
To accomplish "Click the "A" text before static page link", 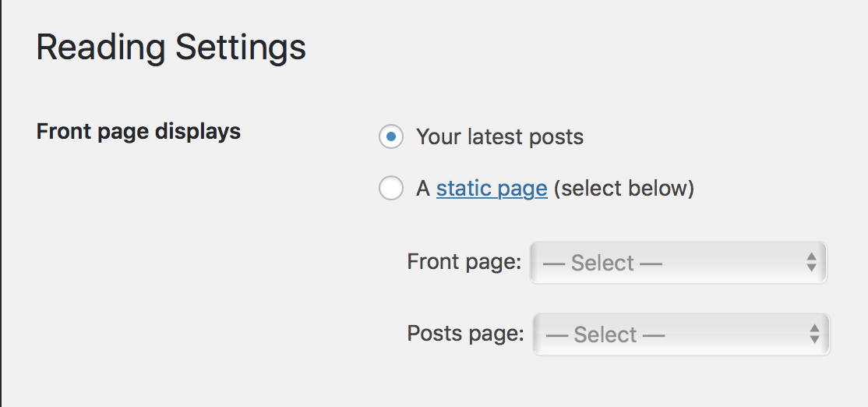I will pos(423,189).
